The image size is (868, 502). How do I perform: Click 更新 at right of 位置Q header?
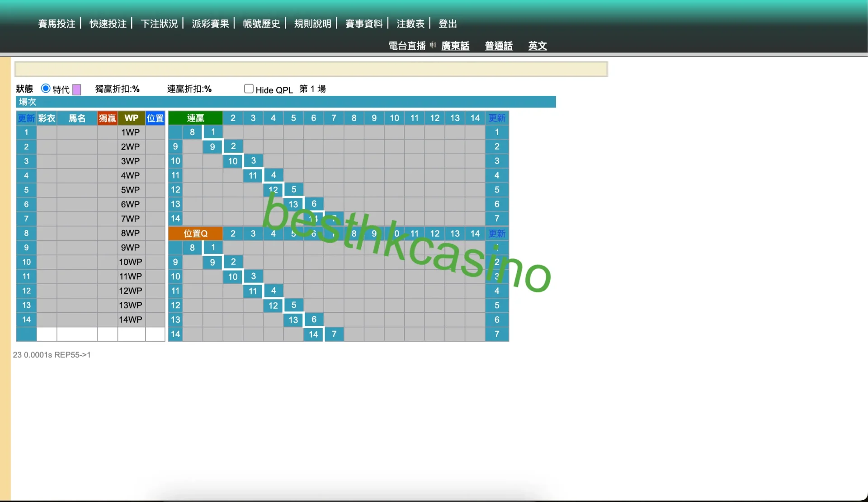pos(497,234)
